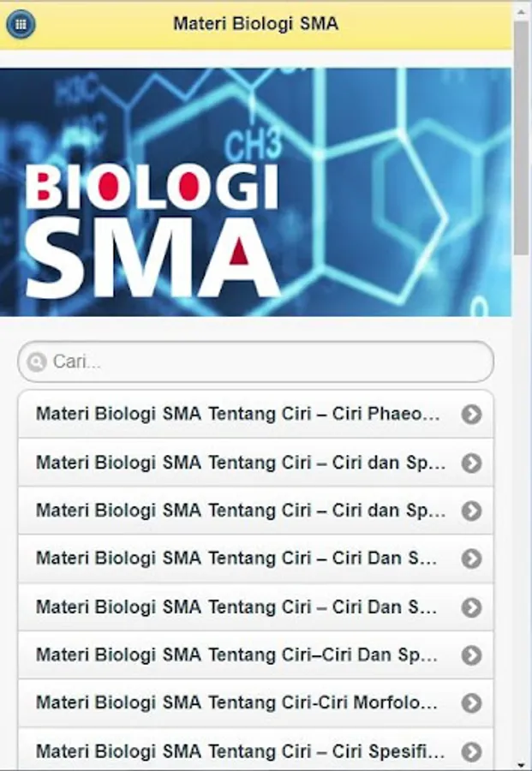The height and width of the screenshot is (771, 532).
Task: Open second Ciri – Ciri dan Sp... item
Action: [255, 511]
